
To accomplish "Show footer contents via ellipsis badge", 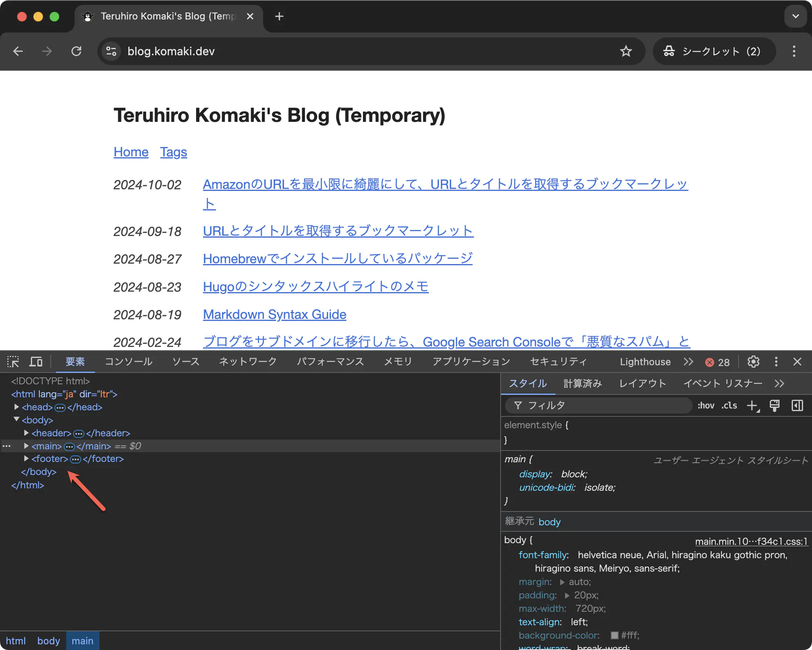I will click(x=76, y=459).
